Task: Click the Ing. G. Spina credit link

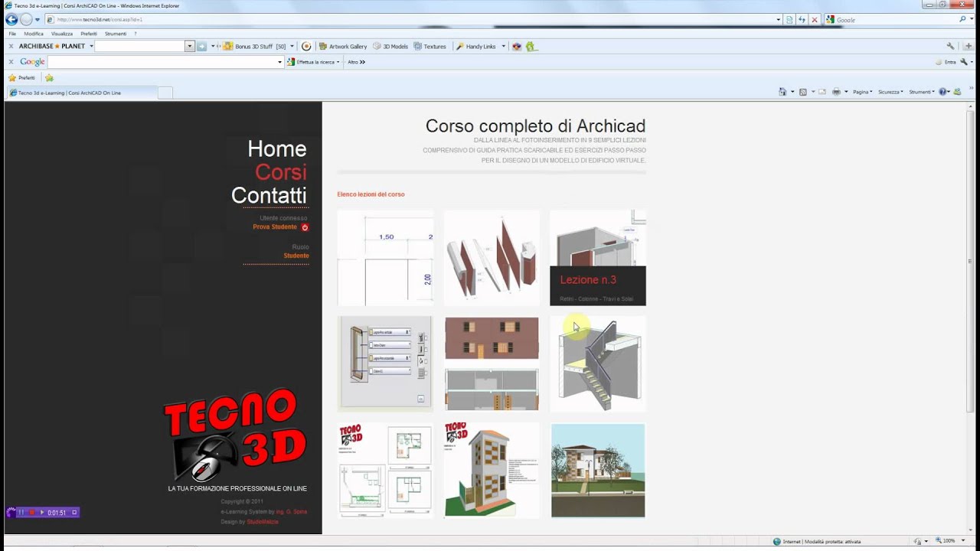Action: [292, 511]
